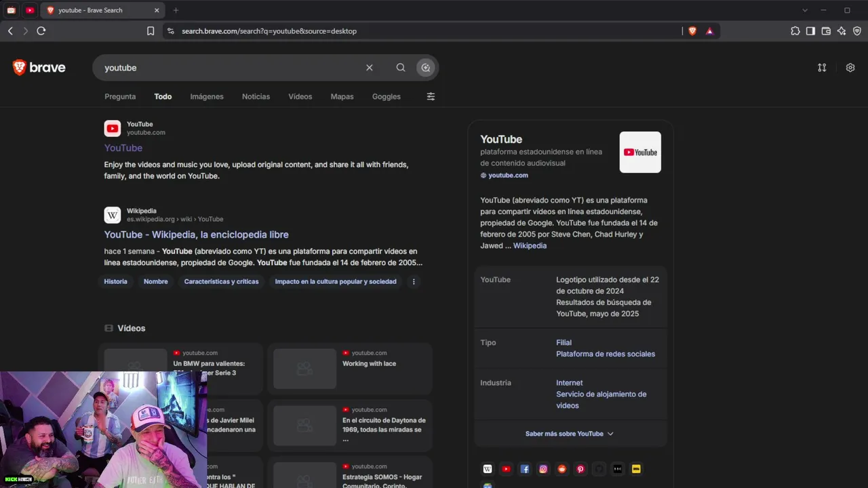Open more Wikipedia result options menu
Screen dimensions: 868x488
coord(414,281)
